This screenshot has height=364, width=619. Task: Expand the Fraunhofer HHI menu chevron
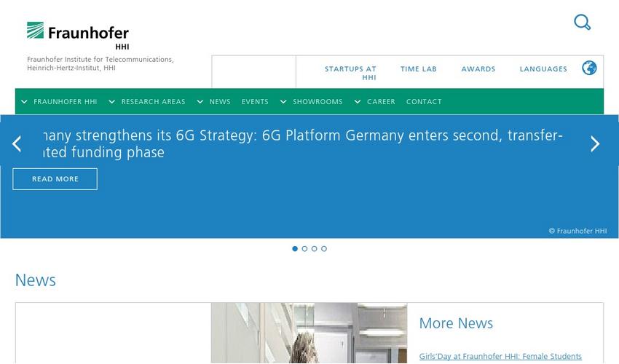24,101
